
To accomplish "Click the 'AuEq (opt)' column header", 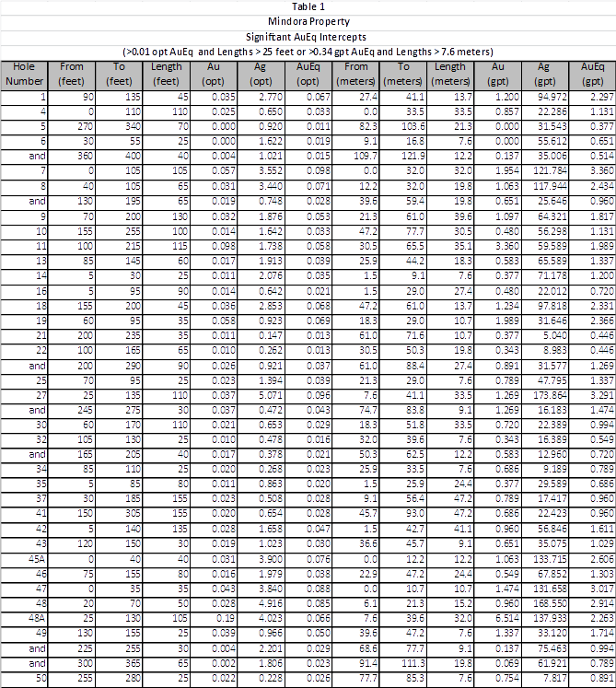I will (308, 75).
